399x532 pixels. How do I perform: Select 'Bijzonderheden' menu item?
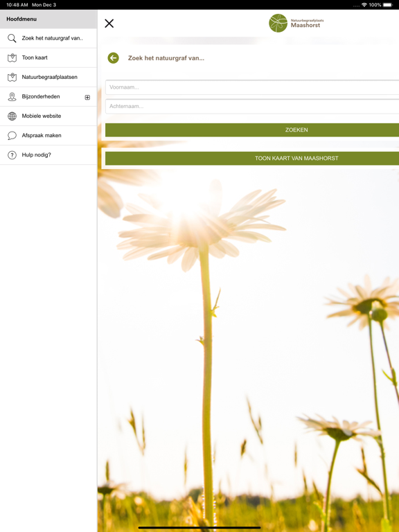48,97
